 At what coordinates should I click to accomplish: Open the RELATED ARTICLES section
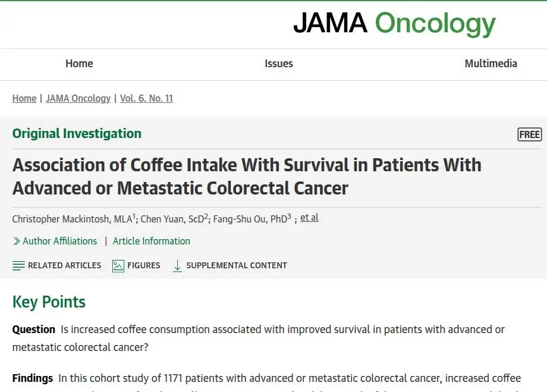(x=65, y=266)
